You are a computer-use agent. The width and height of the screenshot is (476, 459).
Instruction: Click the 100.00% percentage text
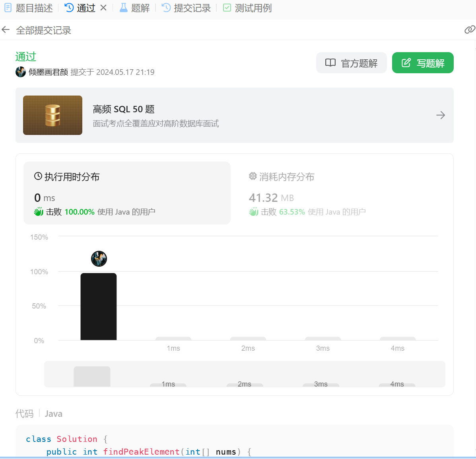80,212
